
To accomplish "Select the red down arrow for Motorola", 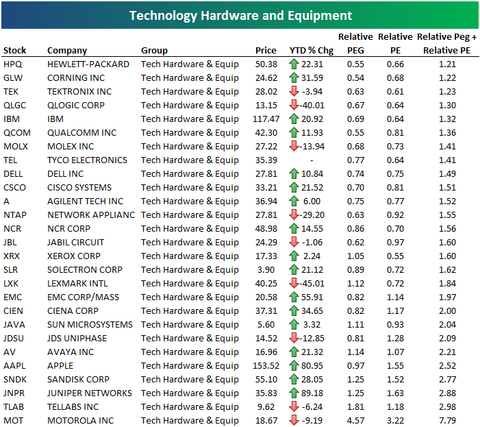I will pyautogui.click(x=294, y=420).
